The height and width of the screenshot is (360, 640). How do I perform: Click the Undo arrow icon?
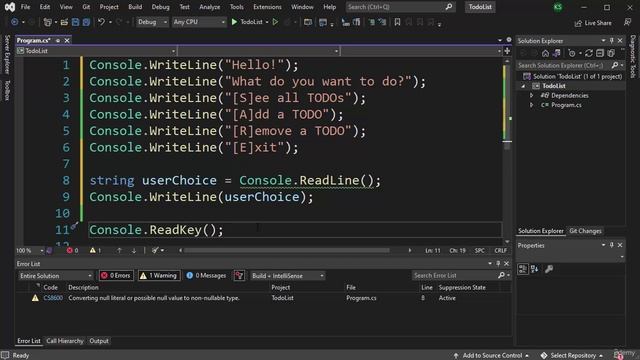101,22
